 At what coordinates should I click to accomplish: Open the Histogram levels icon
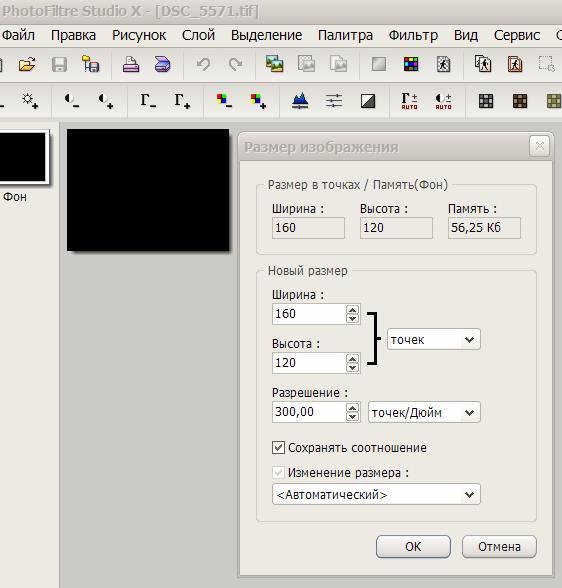(300, 101)
